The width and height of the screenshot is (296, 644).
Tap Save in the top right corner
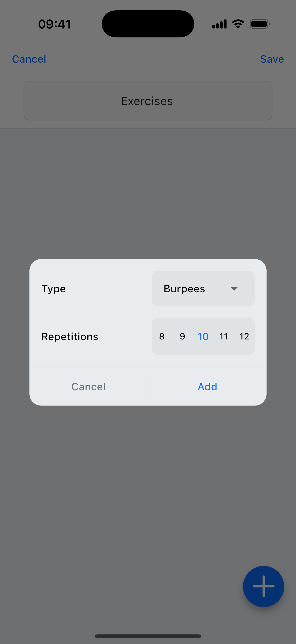coord(272,59)
